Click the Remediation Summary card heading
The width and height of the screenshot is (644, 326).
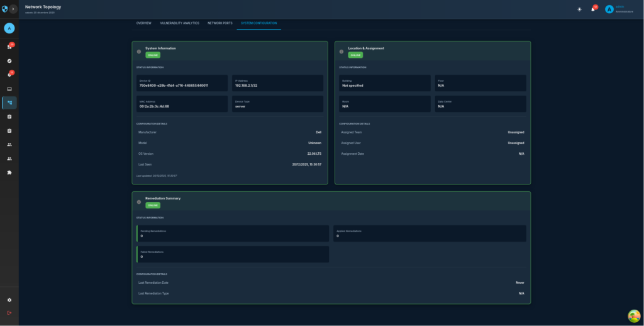tap(163, 198)
